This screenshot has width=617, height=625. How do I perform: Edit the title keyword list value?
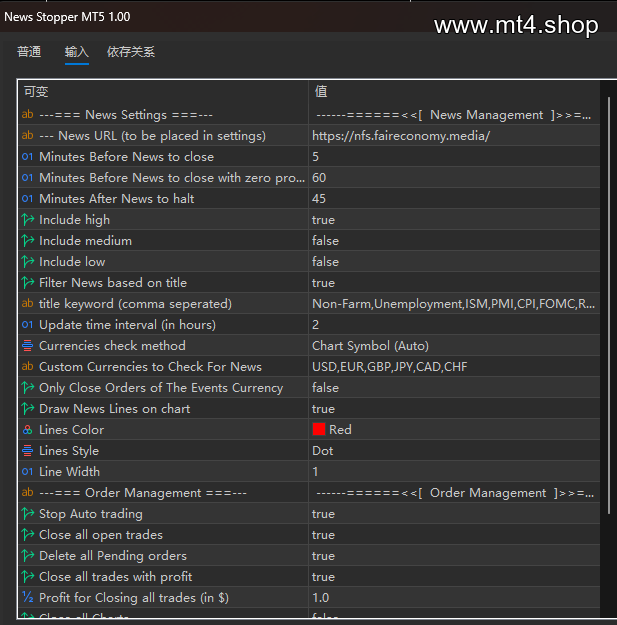click(x=454, y=303)
